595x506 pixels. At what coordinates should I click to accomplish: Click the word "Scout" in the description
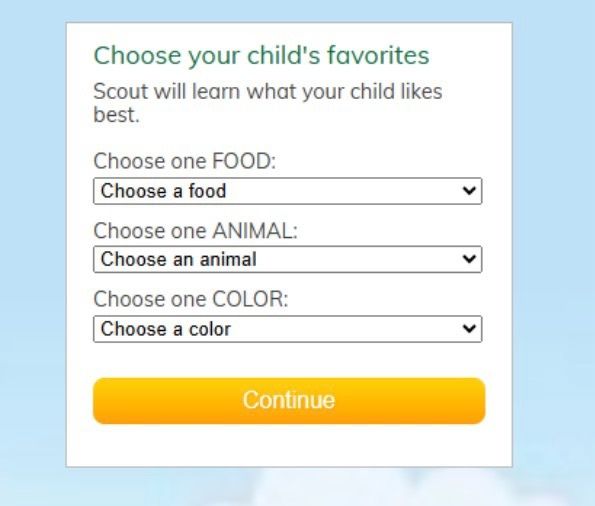121,91
